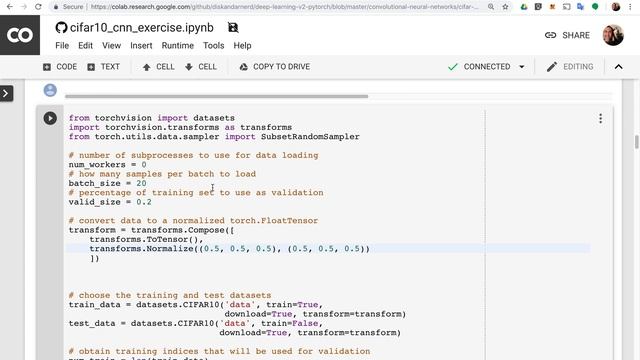Click the browser back arrow
This screenshot has width=640, height=360.
9,7
